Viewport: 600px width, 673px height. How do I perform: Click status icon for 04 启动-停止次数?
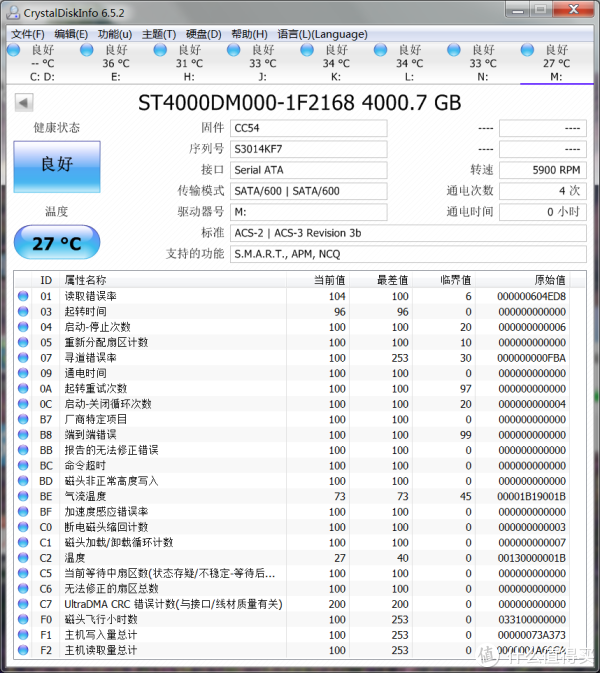[23, 327]
